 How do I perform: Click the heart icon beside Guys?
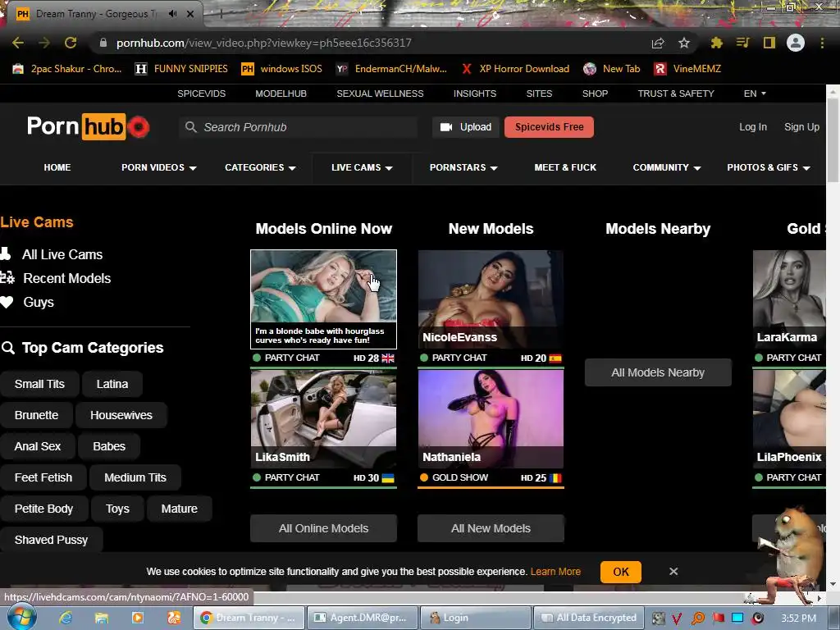pyautogui.click(x=7, y=302)
